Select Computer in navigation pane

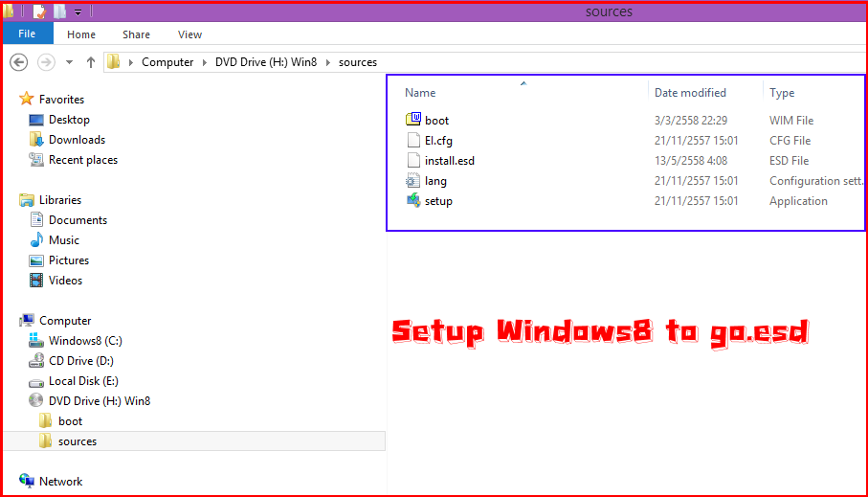click(65, 321)
